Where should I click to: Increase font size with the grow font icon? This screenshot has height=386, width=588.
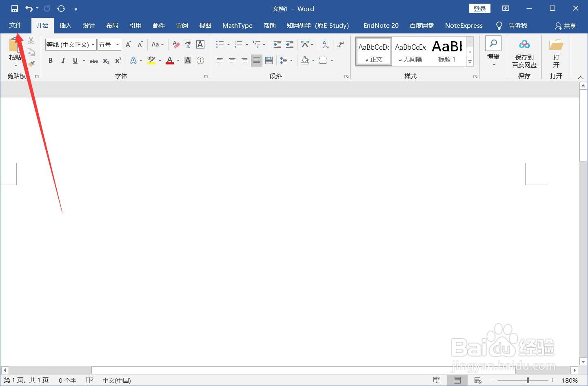[x=128, y=44]
